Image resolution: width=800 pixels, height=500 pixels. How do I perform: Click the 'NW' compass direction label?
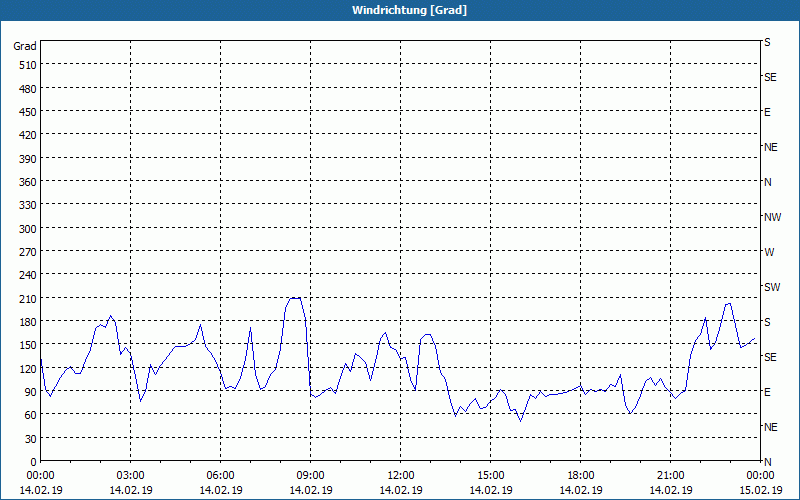tap(772, 217)
